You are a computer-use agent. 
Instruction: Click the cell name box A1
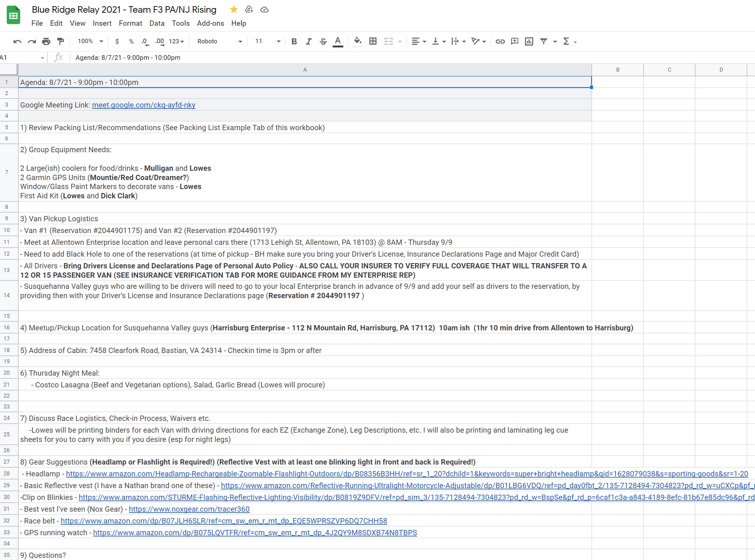pos(22,58)
